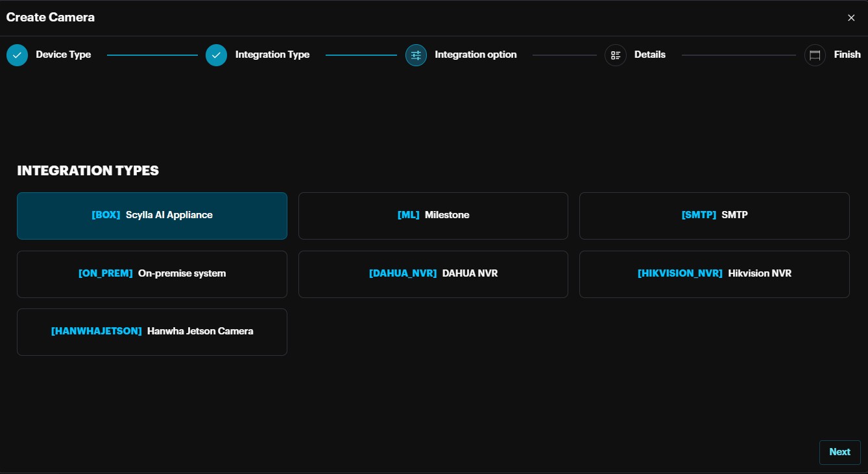Click the Details step list icon
868x474 pixels.
coord(615,55)
